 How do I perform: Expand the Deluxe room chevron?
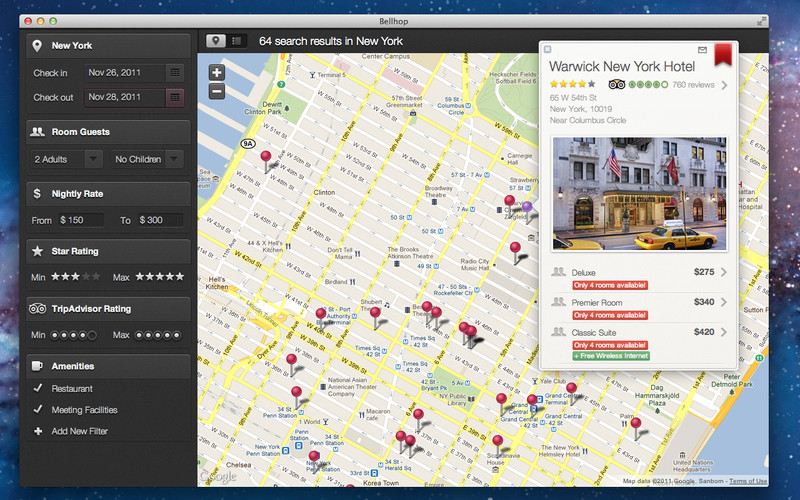coord(724,272)
